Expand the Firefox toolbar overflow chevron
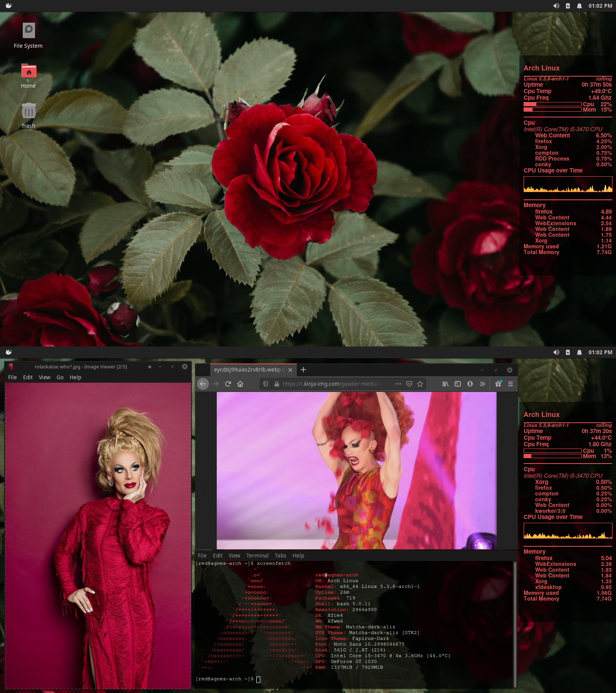616x693 pixels. (482, 384)
